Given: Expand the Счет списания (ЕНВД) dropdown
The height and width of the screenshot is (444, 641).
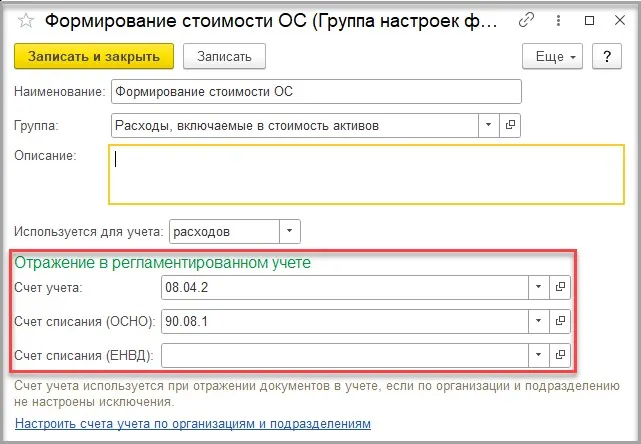Looking at the screenshot, I should 538,355.
